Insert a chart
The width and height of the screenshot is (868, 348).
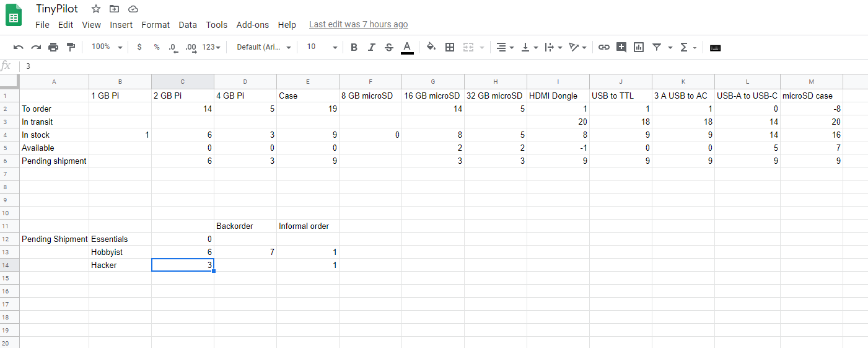[x=639, y=47]
